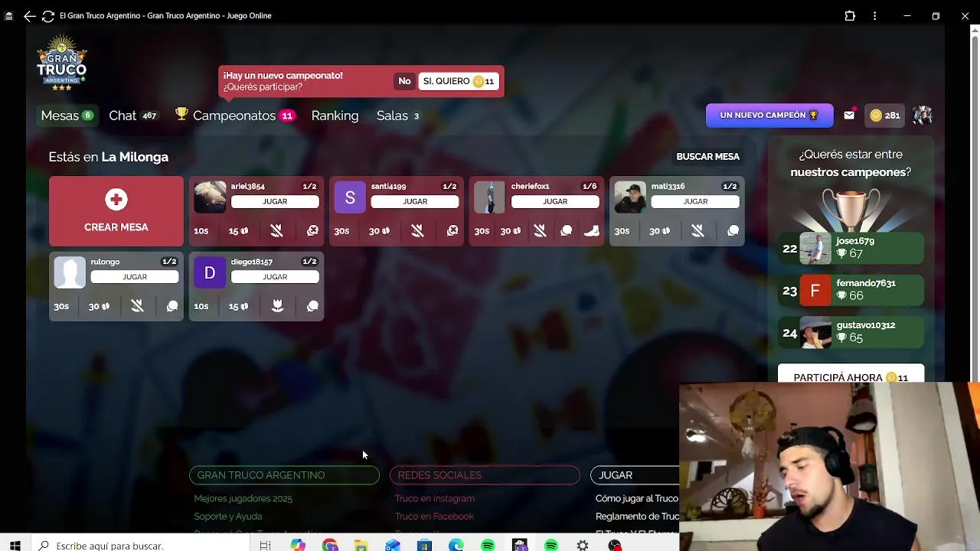This screenshot has width=980, height=551.
Task: Click the Gran Truco Argentino footer heading
Action: point(284,475)
